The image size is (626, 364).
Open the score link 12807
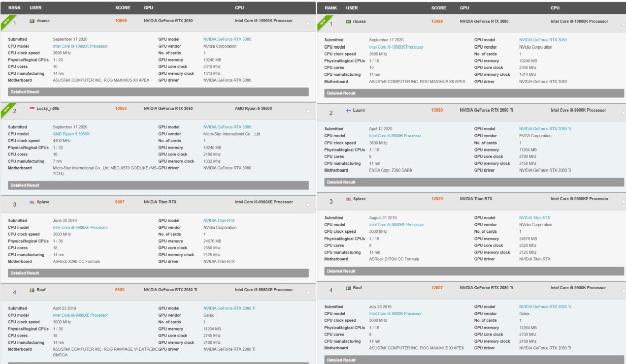[437, 288]
